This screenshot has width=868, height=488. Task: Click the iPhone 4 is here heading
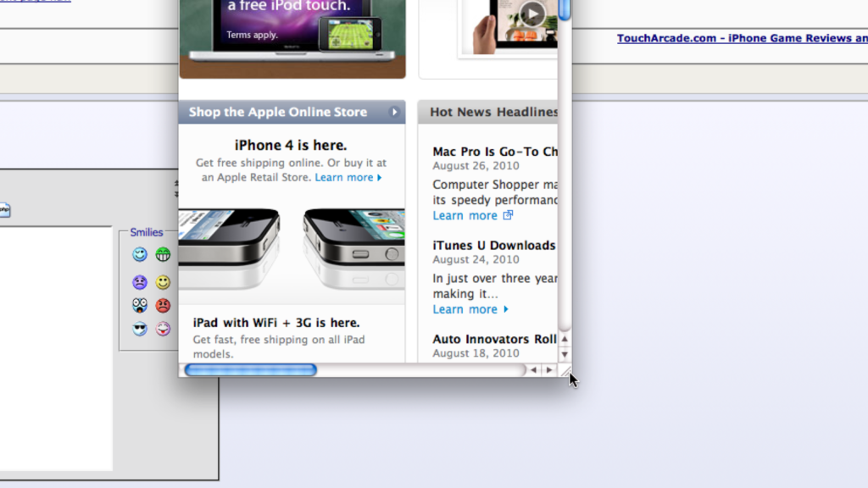291,145
